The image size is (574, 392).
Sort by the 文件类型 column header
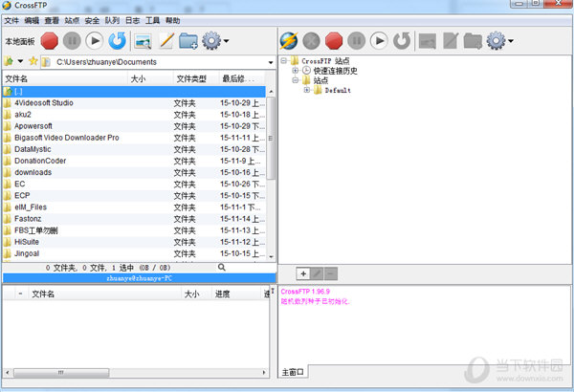click(196, 78)
